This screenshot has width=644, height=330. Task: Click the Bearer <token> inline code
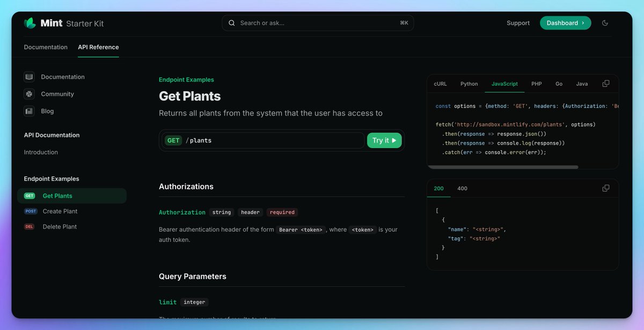pyautogui.click(x=301, y=230)
